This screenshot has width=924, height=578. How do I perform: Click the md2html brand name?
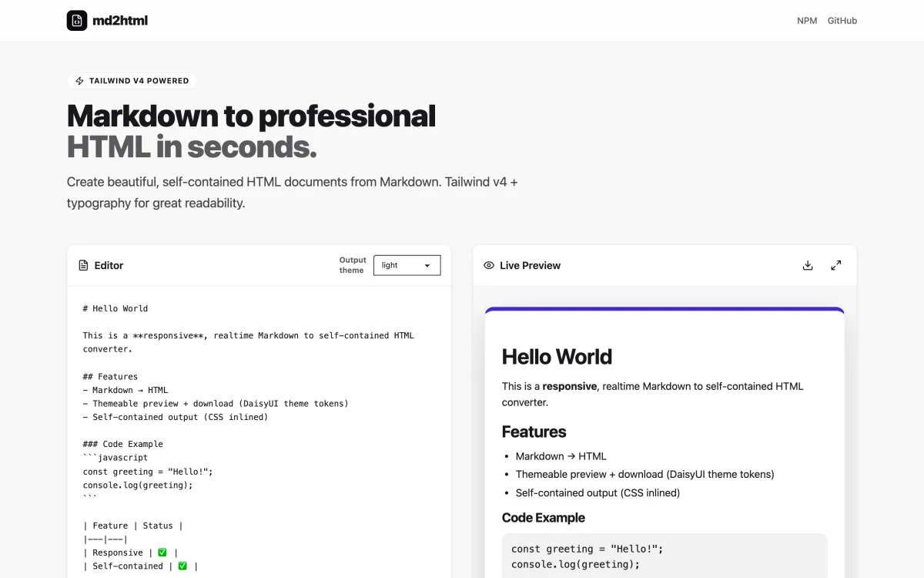click(120, 21)
